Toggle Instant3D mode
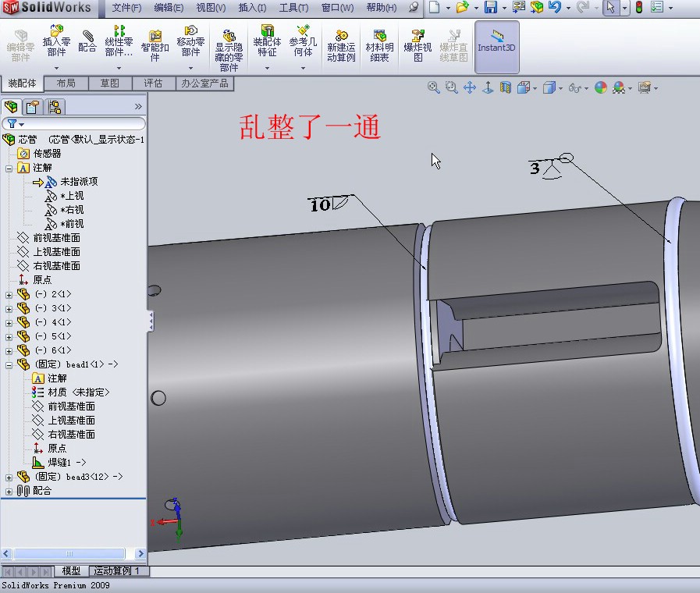700x593 pixels. point(497,46)
